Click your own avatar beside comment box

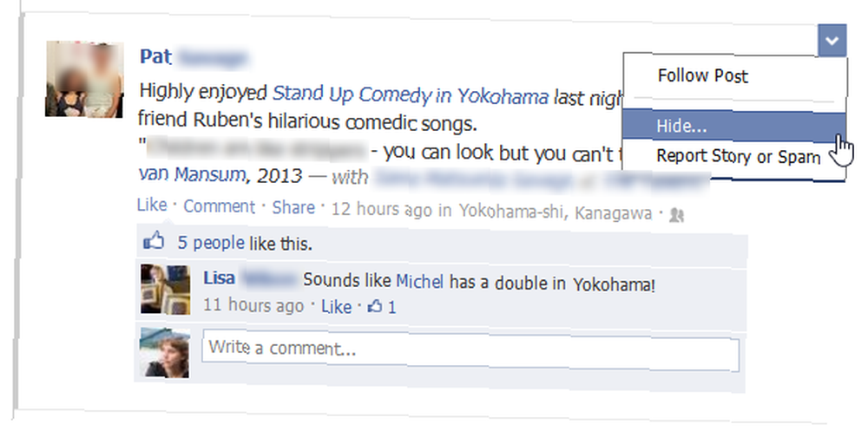pos(164,353)
